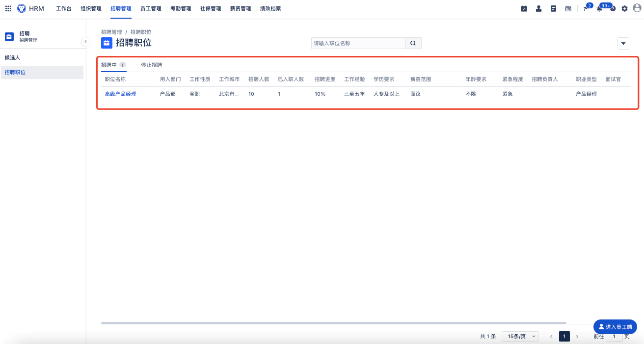Collapse the left sidebar with arrow
The width and height of the screenshot is (644, 344).
(85, 42)
